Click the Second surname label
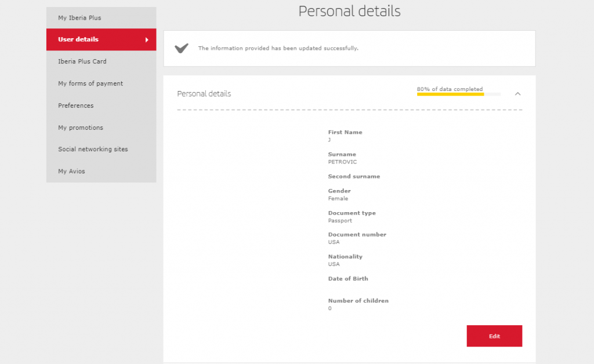Viewport: 594px width, 364px height. (x=354, y=176)
